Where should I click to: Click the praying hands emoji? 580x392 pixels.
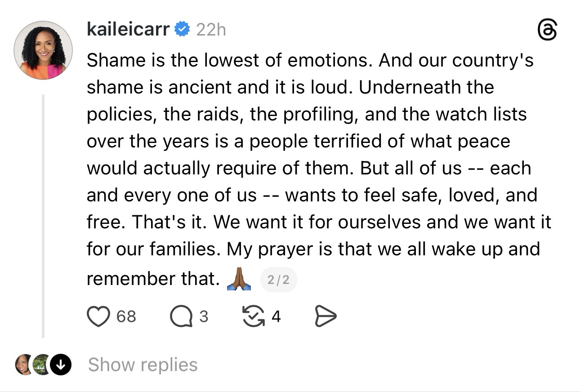click(239, 280)
